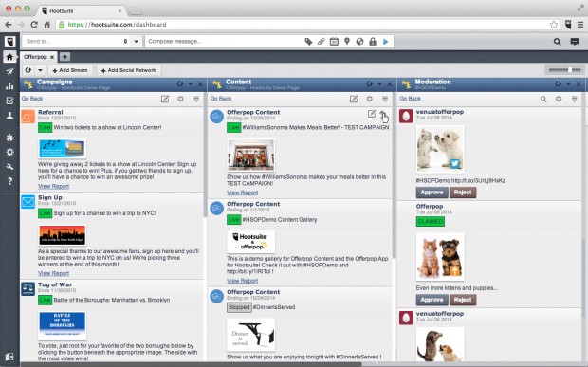The width and height of the screenshot is (588, 367).
Task: Open the Send to profile dropdown arrow
Action: click(137, 41)
